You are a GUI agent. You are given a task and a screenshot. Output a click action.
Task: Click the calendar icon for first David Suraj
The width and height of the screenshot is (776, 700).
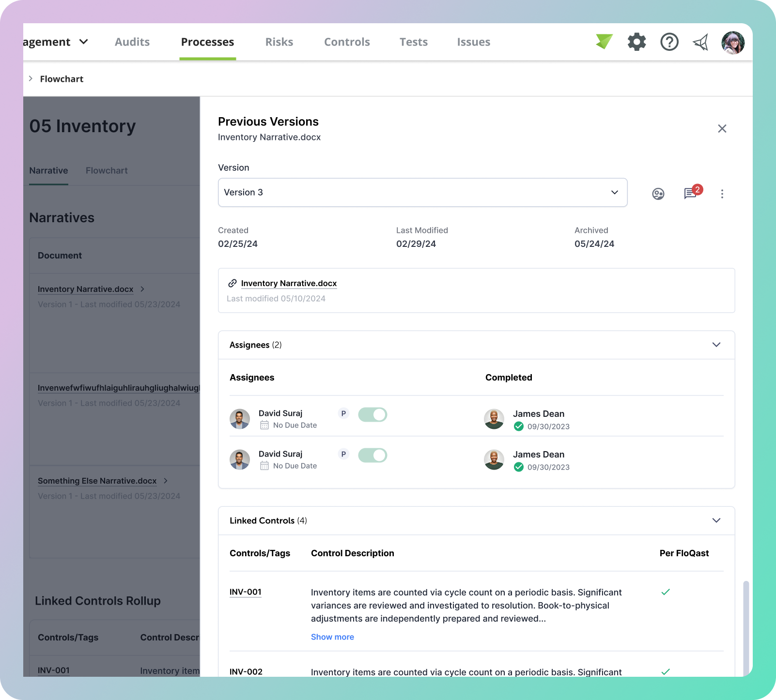264,425
